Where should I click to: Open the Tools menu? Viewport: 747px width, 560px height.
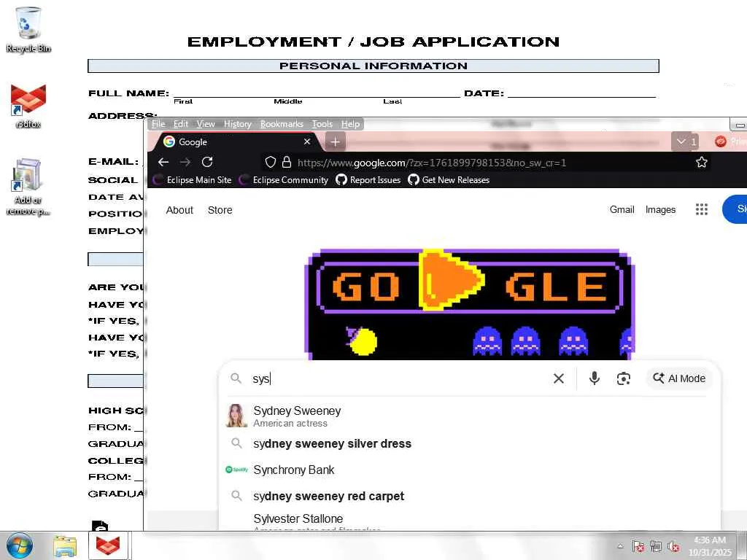coord(322,124)
